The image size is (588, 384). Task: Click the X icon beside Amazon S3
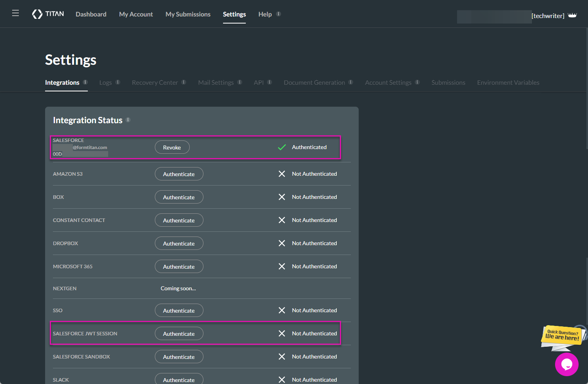pos(281,174)
